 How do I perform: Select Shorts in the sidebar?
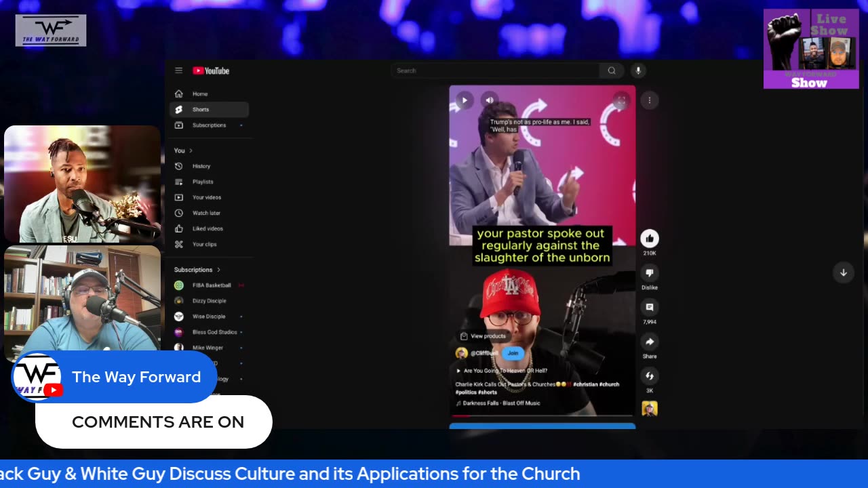pyautogui.click(x=210, y=109)
